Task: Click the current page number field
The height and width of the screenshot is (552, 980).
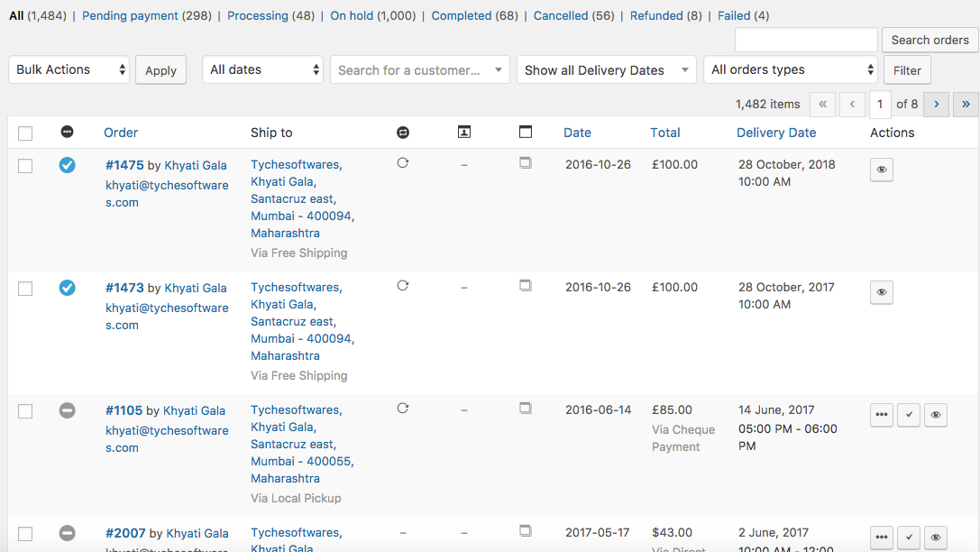Action: pyautogui.click(x=879, y=105)
